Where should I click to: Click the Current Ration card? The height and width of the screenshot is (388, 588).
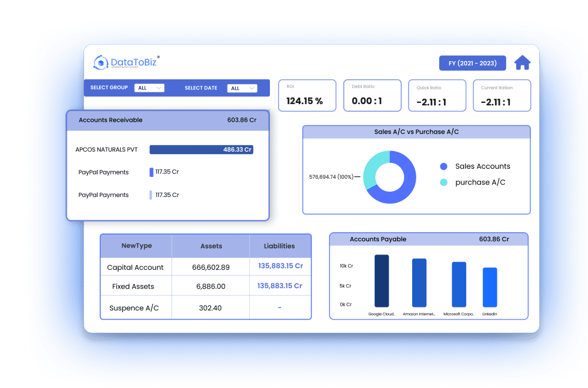[x=501, y=96]
